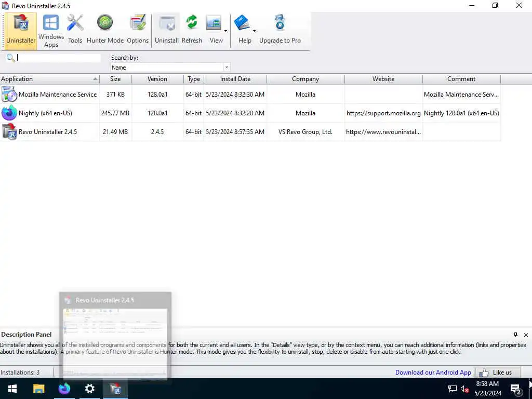
Task: Open the network tray icon
Action: (453, 389)
